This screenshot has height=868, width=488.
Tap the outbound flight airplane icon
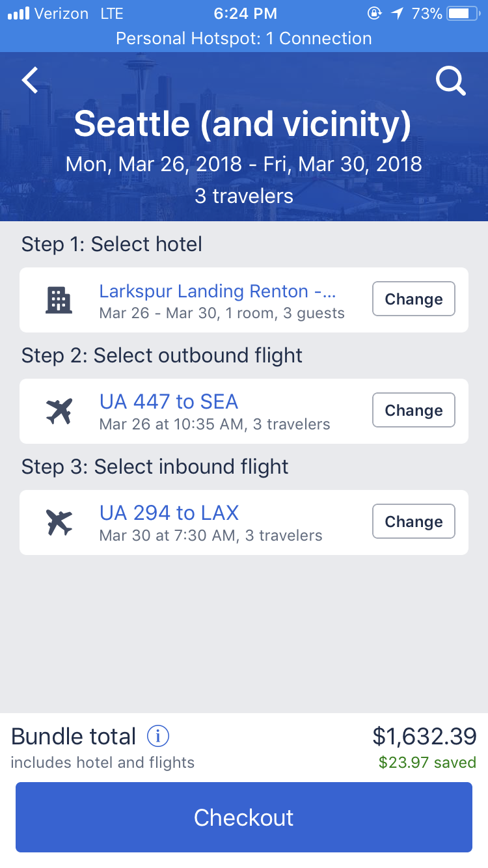59,411
